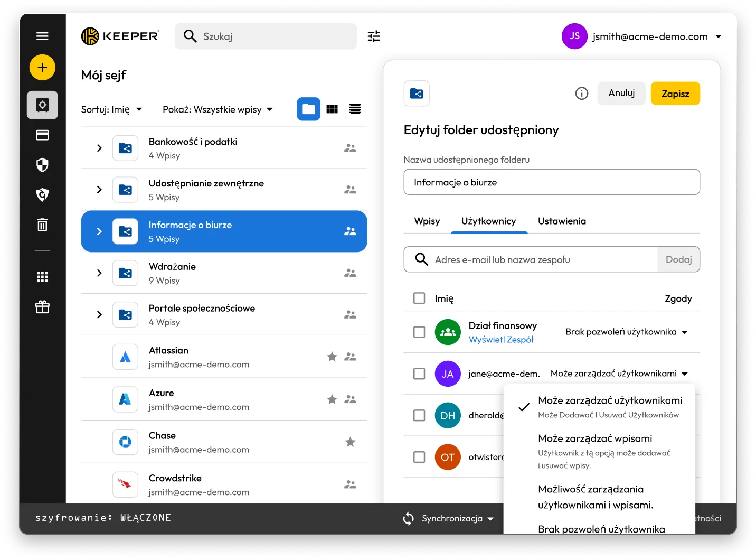The image size is (756, 560).
Task: Click Dodaj button
Action: (x=678, y=259)
